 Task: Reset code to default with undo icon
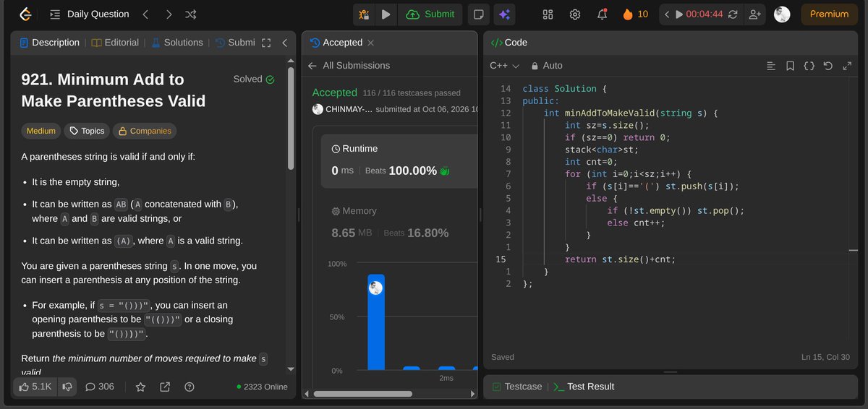(827, 66)
